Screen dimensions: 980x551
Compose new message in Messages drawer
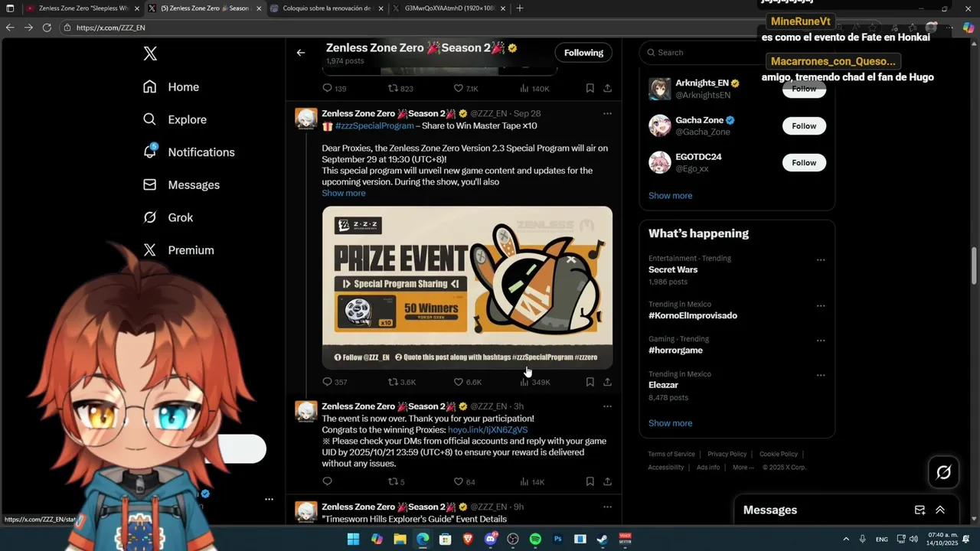920,510
